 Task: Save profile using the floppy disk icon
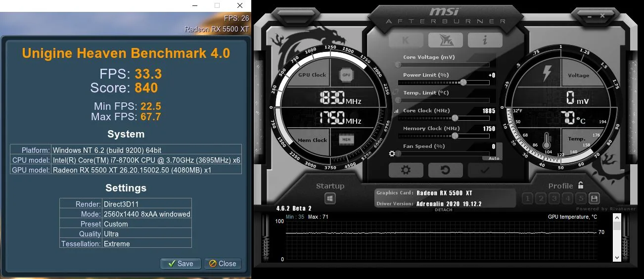pos(594,199)
